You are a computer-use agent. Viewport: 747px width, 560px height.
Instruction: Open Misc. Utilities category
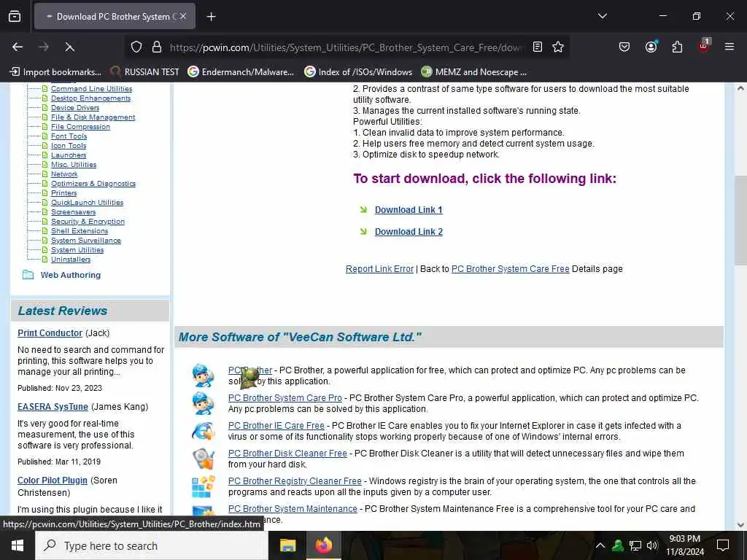(x=74, y=165)
